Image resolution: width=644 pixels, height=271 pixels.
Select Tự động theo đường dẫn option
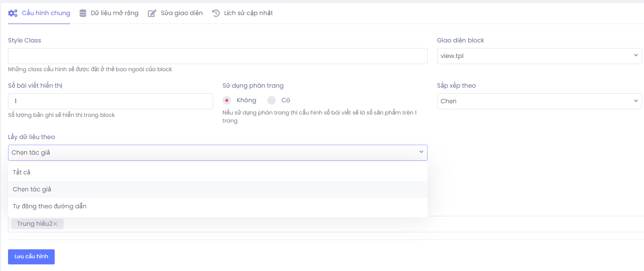tap(50, 206)
